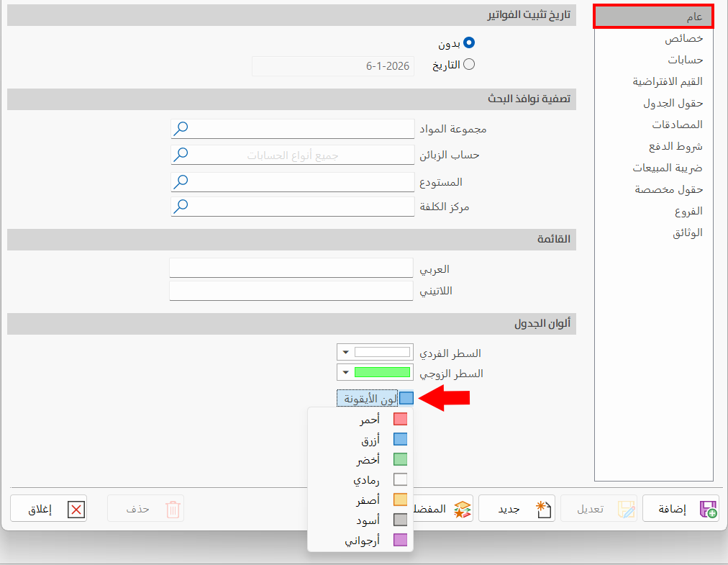Viewport: 728px width, 565px height.
Task: Click the save icon on إضافة button
Action: click(x=708, y=510)
